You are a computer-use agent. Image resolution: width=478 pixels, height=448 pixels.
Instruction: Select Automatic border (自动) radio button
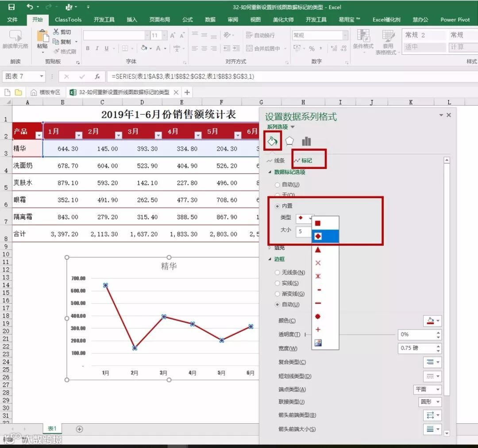coord(277,305)
